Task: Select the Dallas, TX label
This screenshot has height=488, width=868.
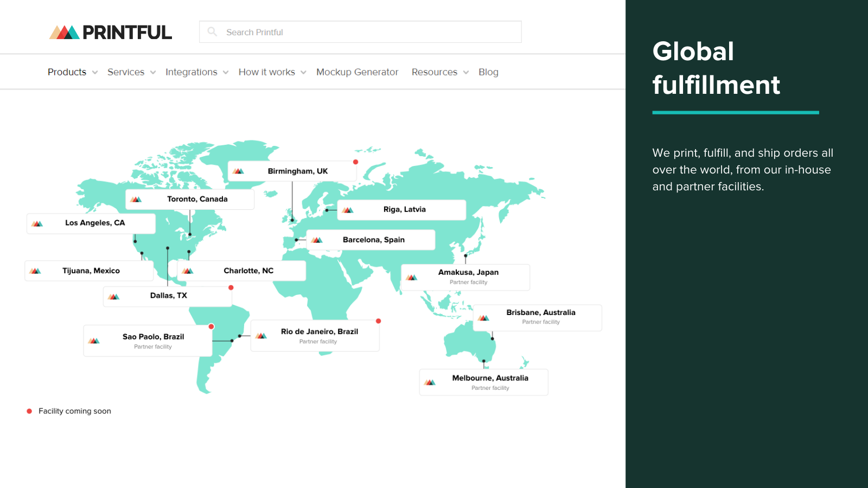Action: [169, 296]
